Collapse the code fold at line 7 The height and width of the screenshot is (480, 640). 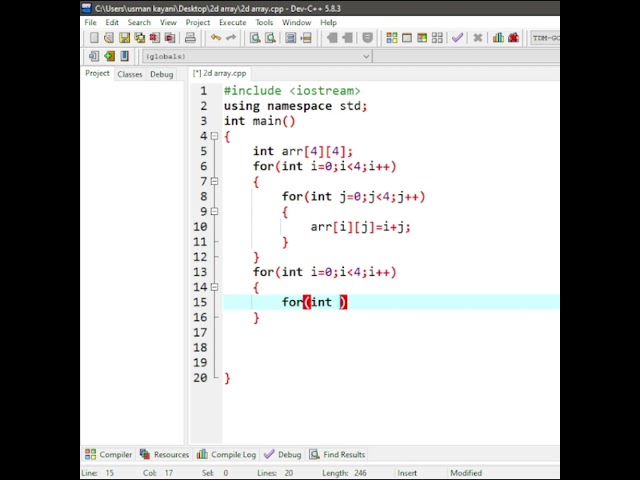[214, 181]
